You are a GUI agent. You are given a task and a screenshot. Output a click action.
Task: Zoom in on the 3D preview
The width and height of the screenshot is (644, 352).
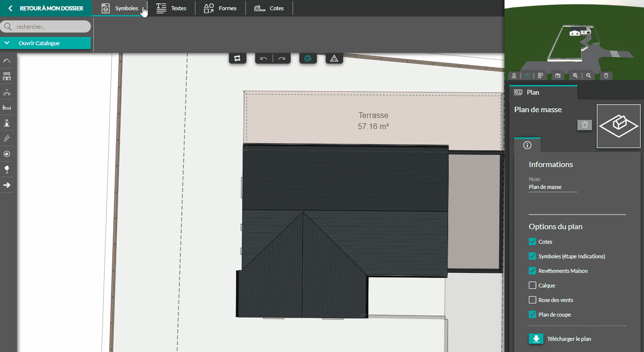click(x=575, y=76)
